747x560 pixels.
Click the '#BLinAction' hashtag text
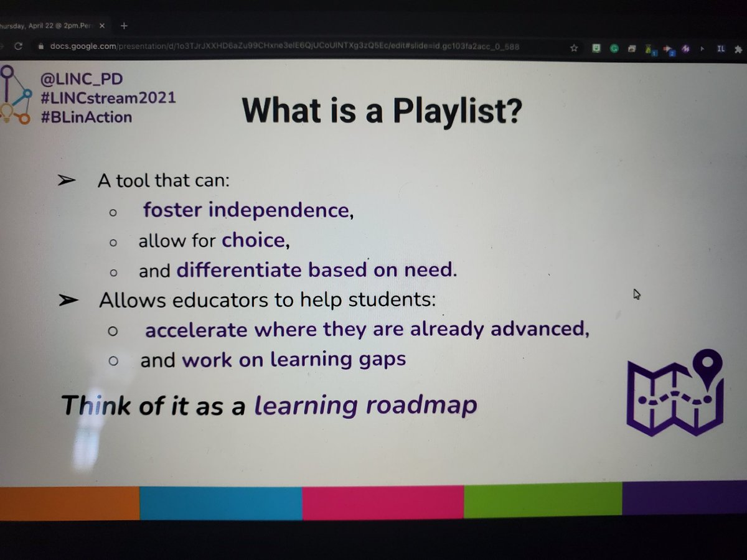[x=87, y=116]
